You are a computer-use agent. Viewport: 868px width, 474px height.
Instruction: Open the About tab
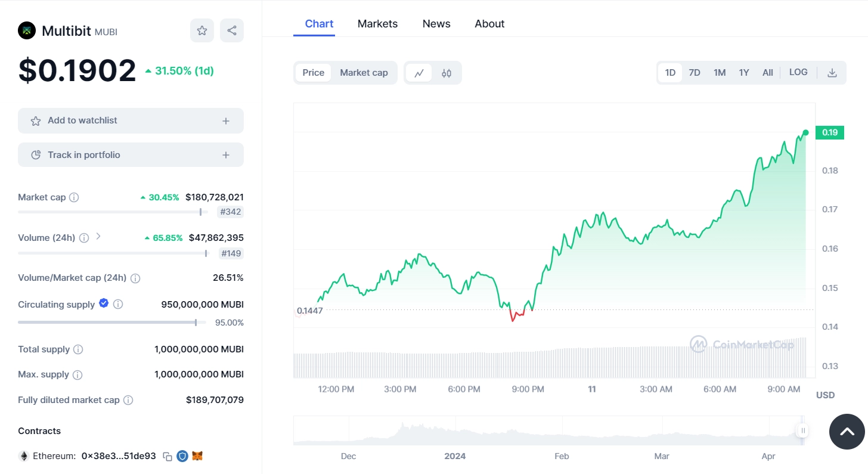[x=489, y=24]
